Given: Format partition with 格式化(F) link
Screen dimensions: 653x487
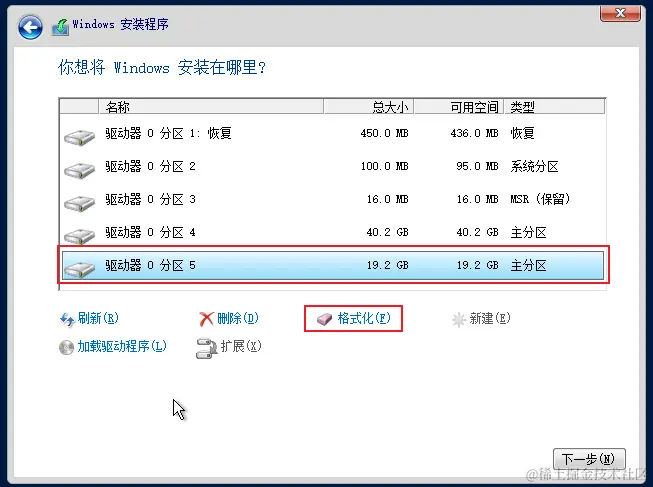Looking at the screenshot, I should point(364,319).
